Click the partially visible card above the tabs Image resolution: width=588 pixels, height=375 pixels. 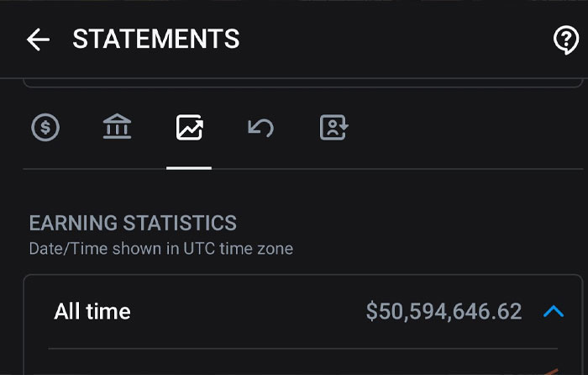(302, 83)
